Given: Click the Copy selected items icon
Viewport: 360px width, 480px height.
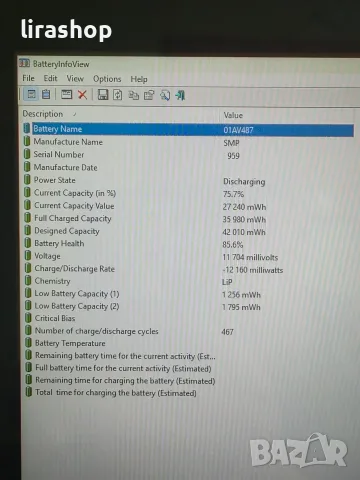Looking at the screenshot, I should pos(134,96).
